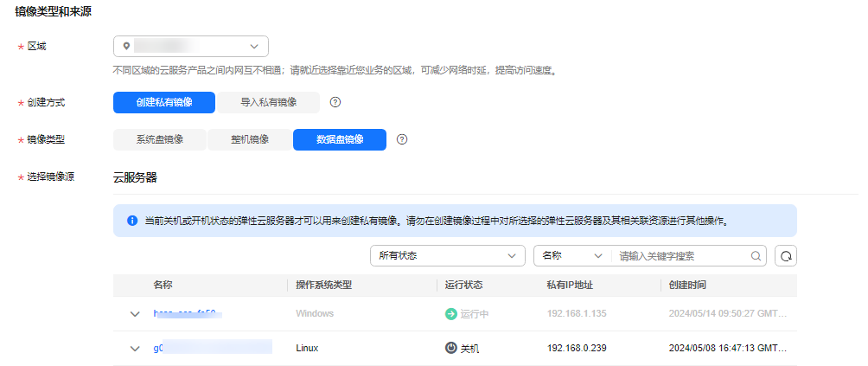Screen dimensions: 868x366
Task: Choose 系统盘镜像 image type
Action: point(159,139)
